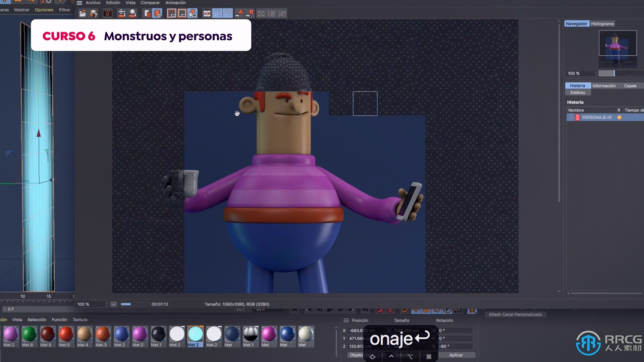Open the Comparar menu
Image resolution: width=644 pixels, height=362 pixels.
tap(150, 3)
